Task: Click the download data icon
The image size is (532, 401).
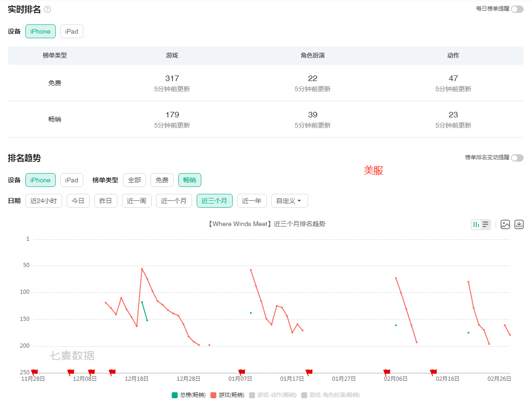Action: [519, 225]
